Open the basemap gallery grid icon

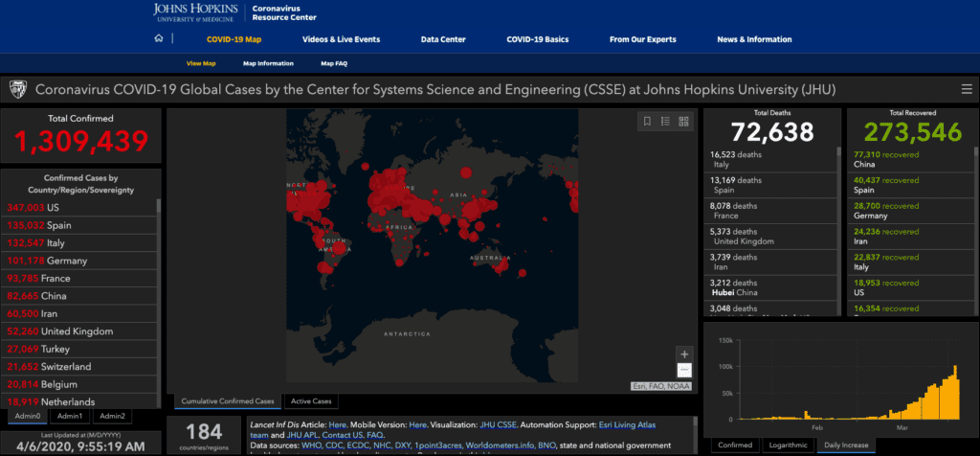683,122
